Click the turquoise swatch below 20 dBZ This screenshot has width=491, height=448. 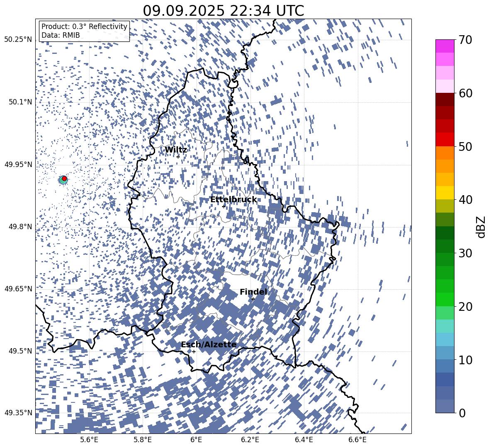point(445,326)
